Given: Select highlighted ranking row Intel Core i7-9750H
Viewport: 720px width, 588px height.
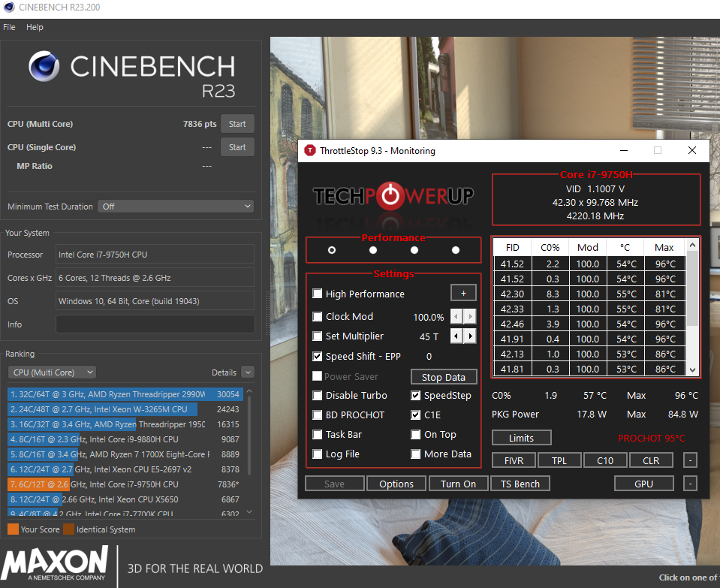Looking at the screenshot, I should pyautogui.click(x=125, y=484).
